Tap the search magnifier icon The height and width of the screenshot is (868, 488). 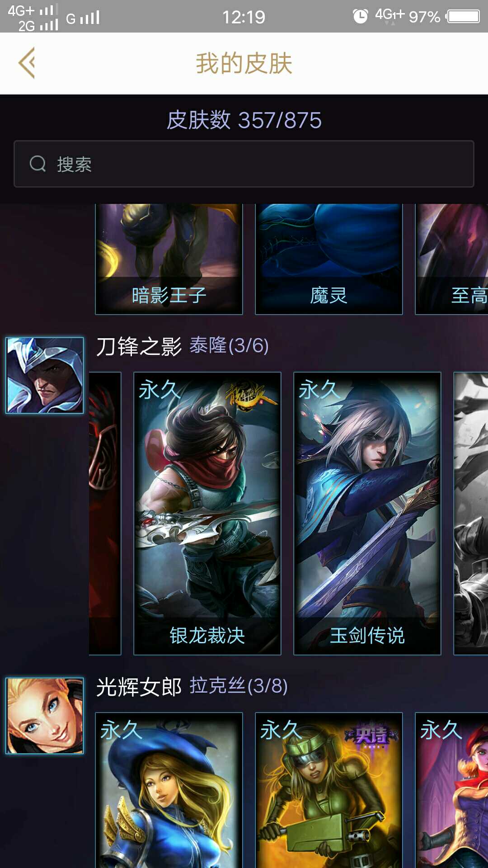click(x=38, y=164)
